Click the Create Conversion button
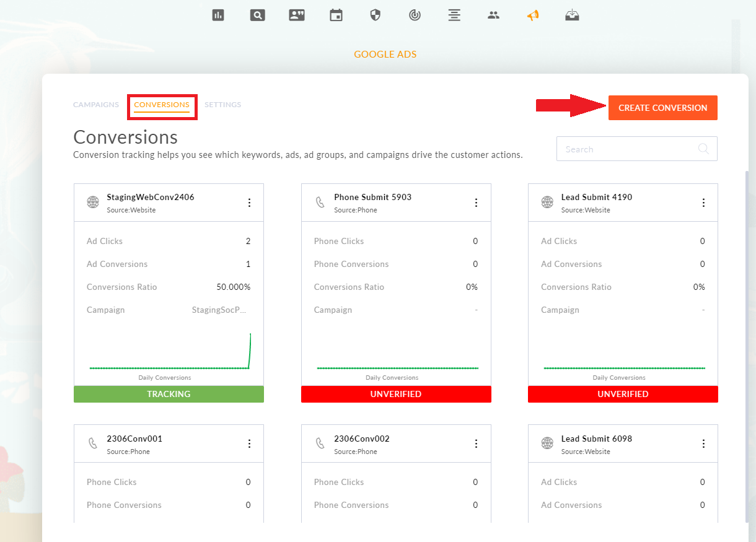Viewport: 756px width, 542px height. 663,108
